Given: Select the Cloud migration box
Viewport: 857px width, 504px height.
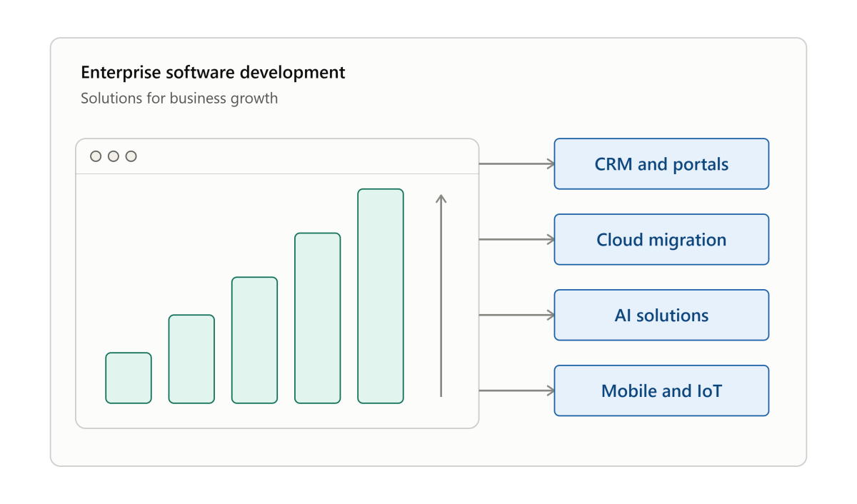Looking at the screenshot, I should click(661, 239).
